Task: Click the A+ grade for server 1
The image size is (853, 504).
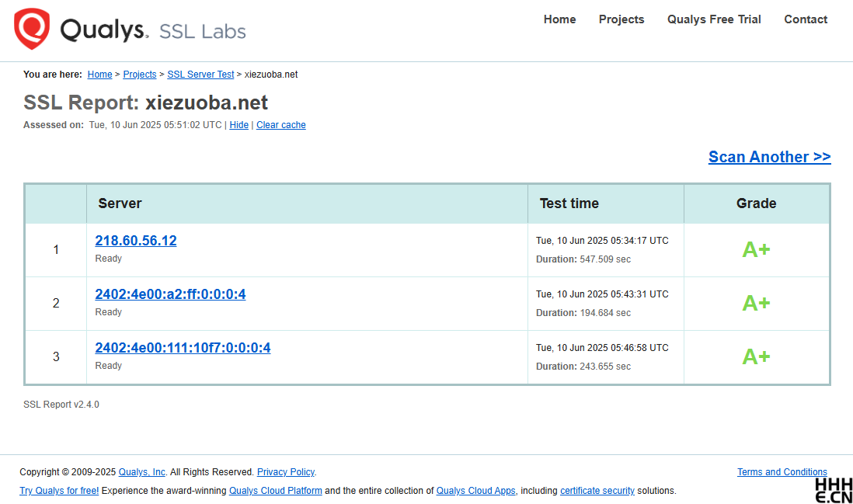Action: [756, 249]
